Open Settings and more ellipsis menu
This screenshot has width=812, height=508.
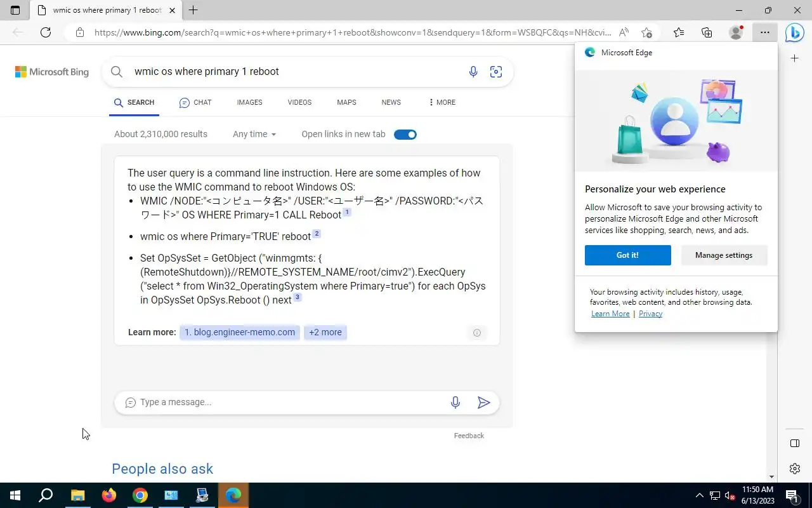[x=765, y=32]
